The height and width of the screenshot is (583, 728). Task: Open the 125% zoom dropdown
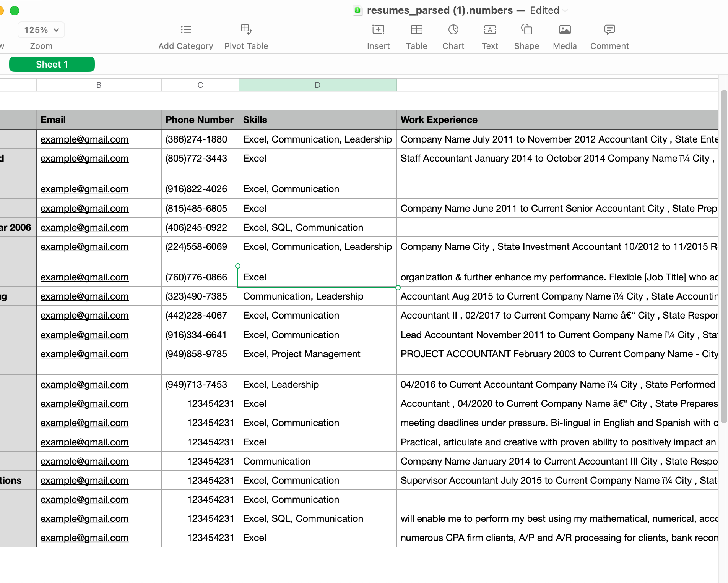41,30
